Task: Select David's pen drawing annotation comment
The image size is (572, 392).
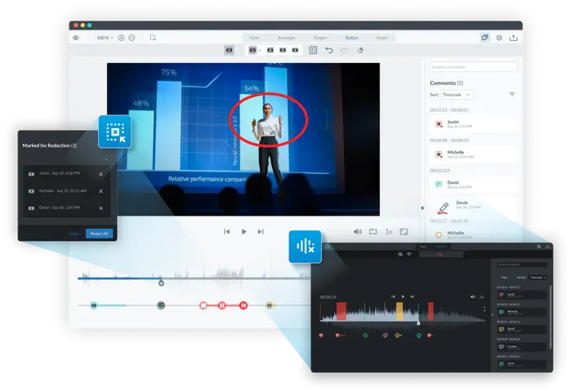Action: [473, 207]
